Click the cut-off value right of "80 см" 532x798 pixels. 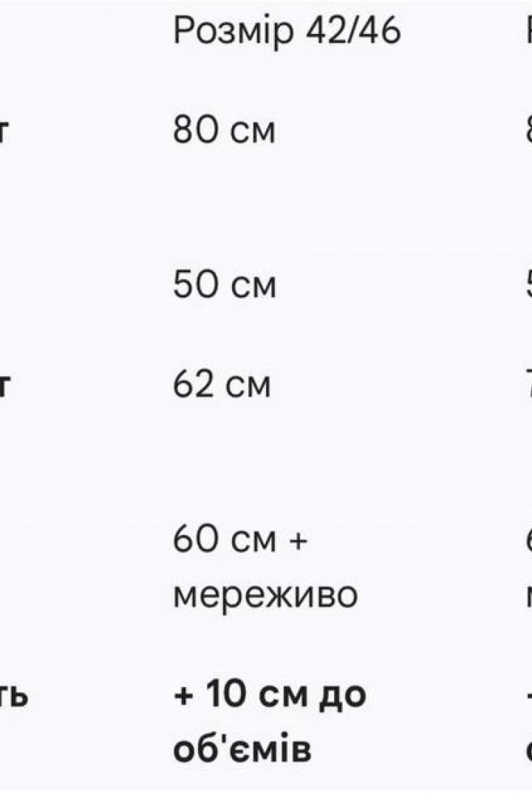[528, 131]
